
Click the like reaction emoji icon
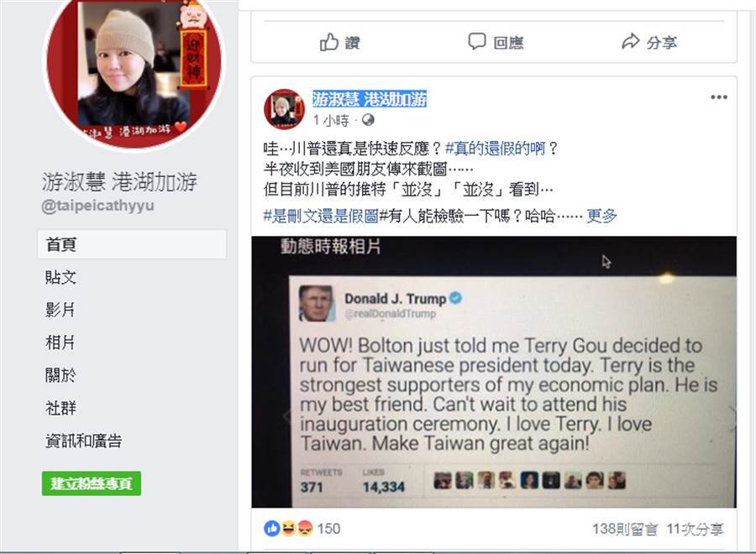click(271, 529)
